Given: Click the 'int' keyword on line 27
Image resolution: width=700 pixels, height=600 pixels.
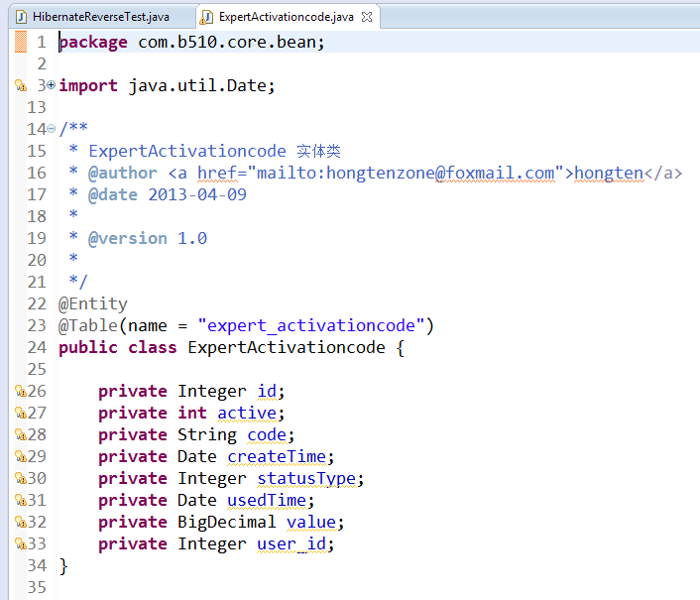Looking at the screenshot, I should tap(192, 413).
